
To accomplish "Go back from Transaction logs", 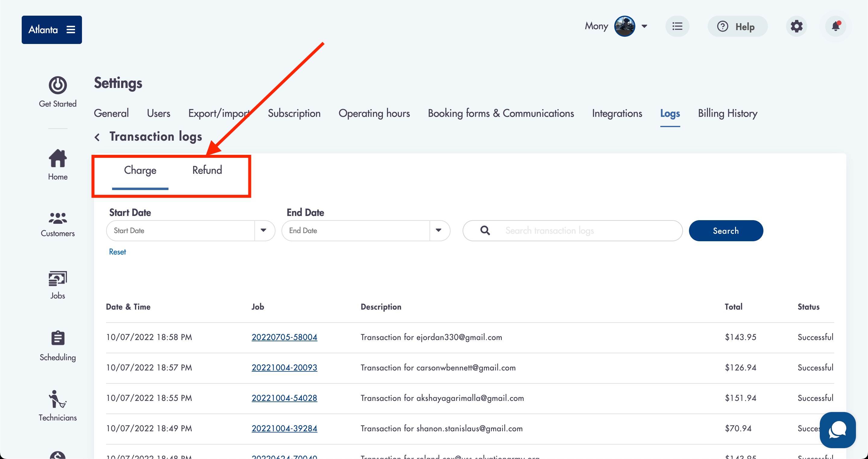I will click(97, 137).
